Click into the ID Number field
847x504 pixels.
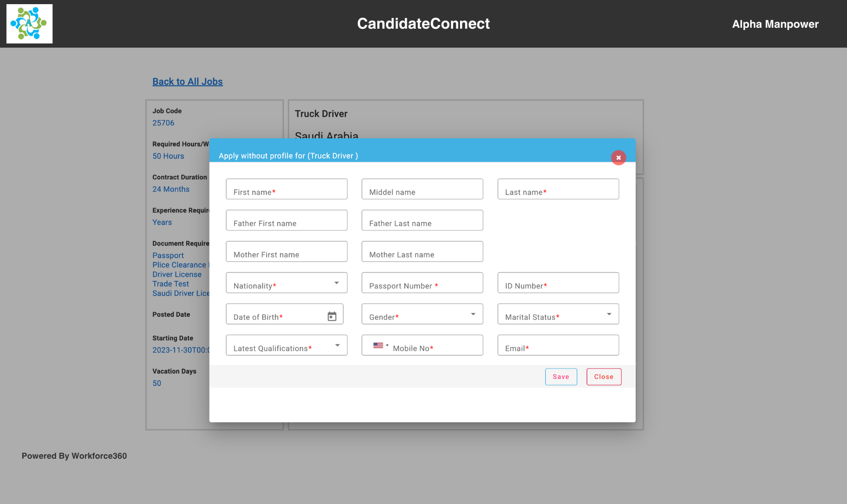558,283
